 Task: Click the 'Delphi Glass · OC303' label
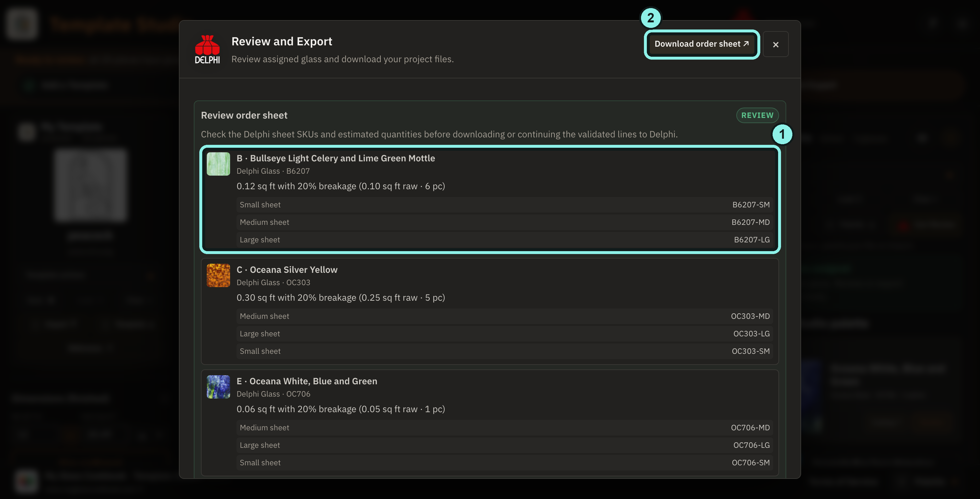[x=273, y=283]
